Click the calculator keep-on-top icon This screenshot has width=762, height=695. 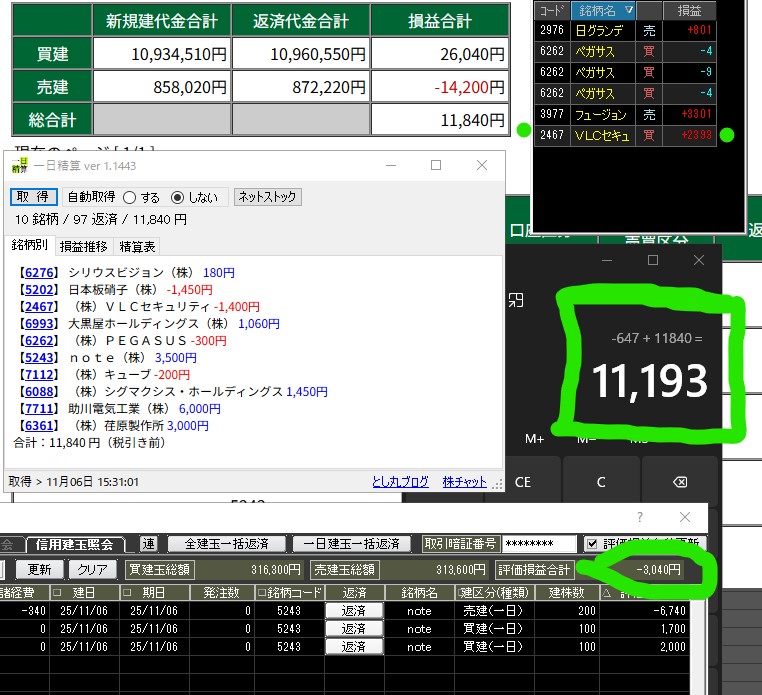517,300
